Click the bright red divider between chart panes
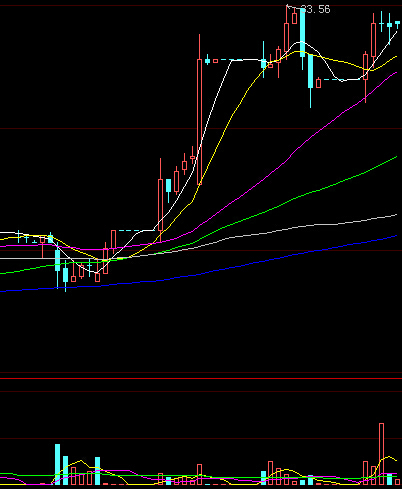The image size is (402, 489). pos(201,378)
